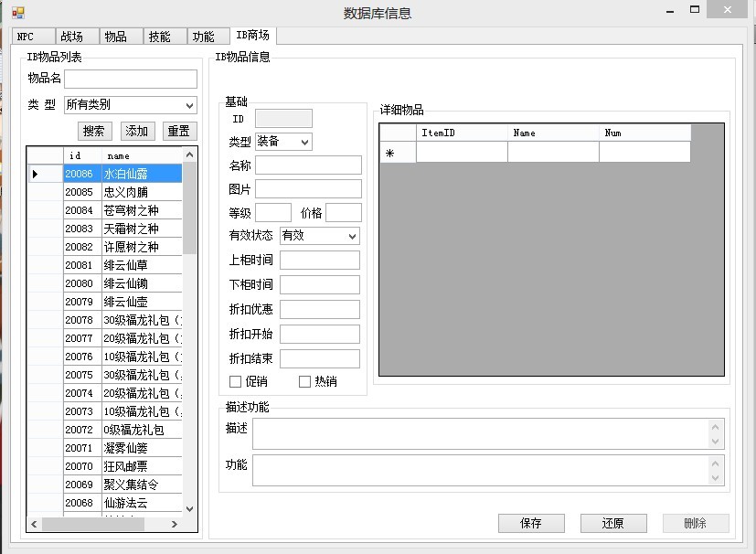The height and width of the screenshot is (554, 756).
Task: Click list scrollbar up arrow
Action: (189, 154)
